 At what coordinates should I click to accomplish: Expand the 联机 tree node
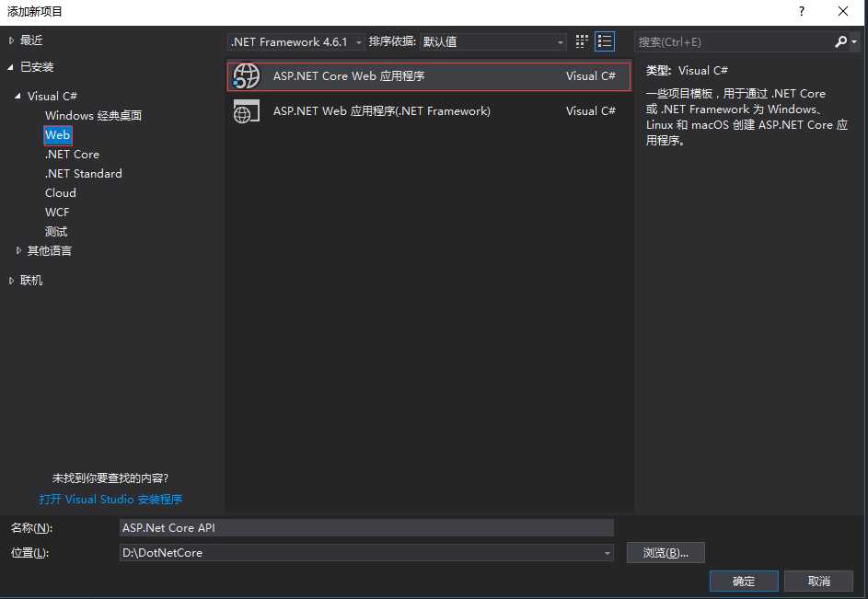(11, 281)
